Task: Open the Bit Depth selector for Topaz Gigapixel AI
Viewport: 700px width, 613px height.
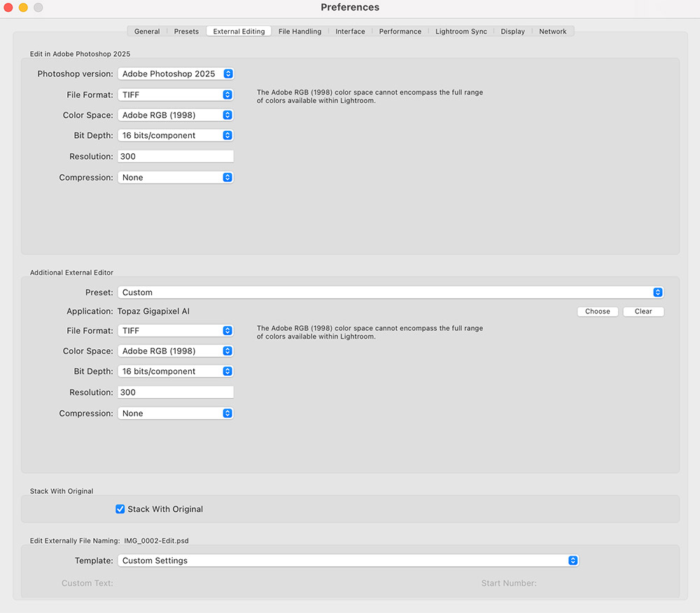Action: pyautogui.click(x=175, y=371)
